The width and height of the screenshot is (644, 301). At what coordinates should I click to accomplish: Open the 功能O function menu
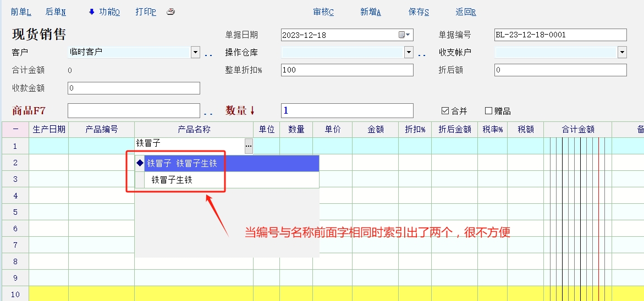tap(104, 12)
